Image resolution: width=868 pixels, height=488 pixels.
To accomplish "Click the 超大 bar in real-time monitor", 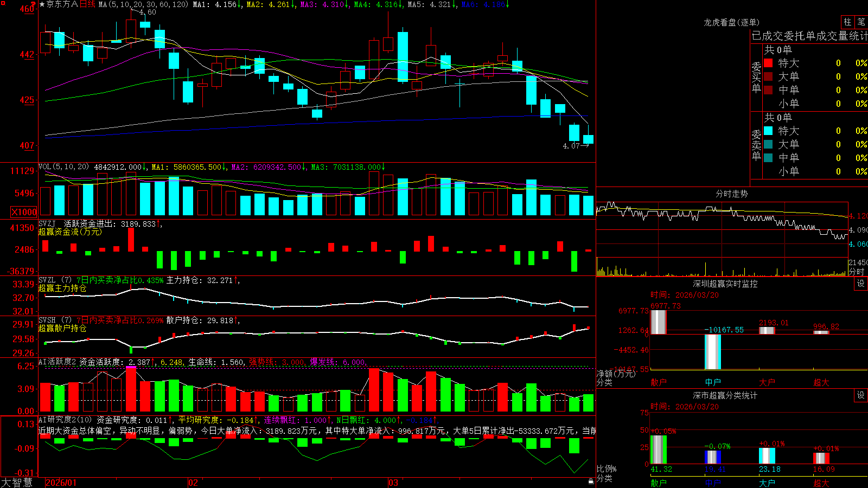I will 821,332.
